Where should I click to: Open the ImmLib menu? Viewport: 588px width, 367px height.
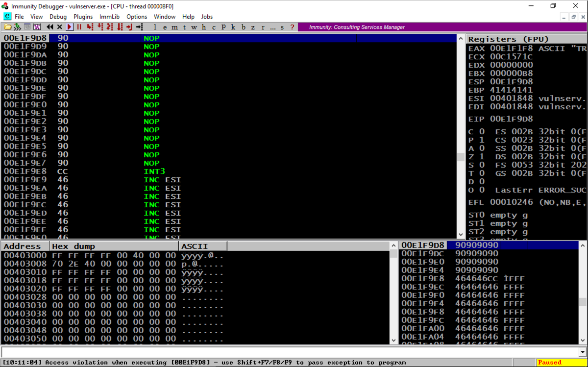[x=110, y=17]
